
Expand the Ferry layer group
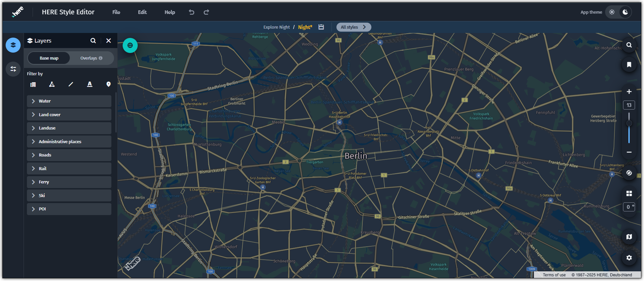click(x=69, y=182)
